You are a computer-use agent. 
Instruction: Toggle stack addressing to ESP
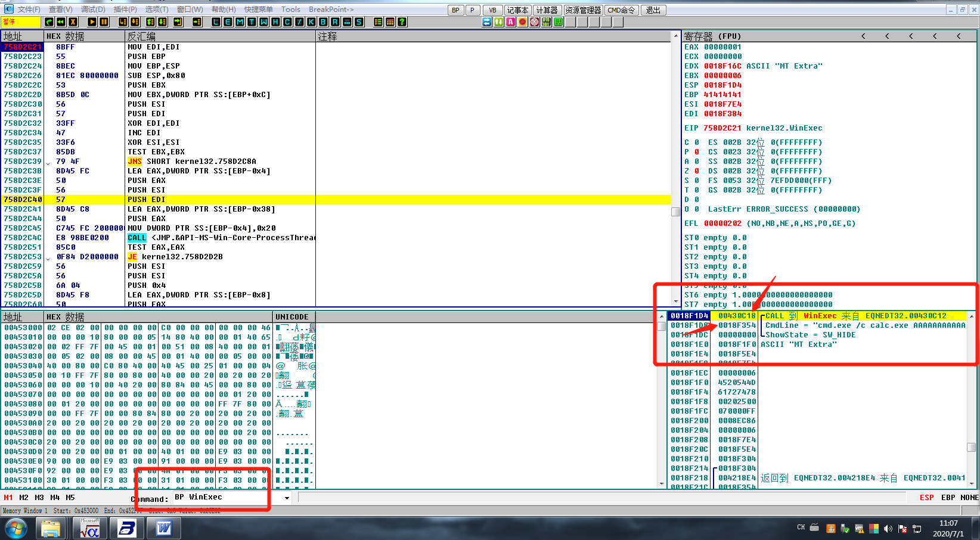927,497
